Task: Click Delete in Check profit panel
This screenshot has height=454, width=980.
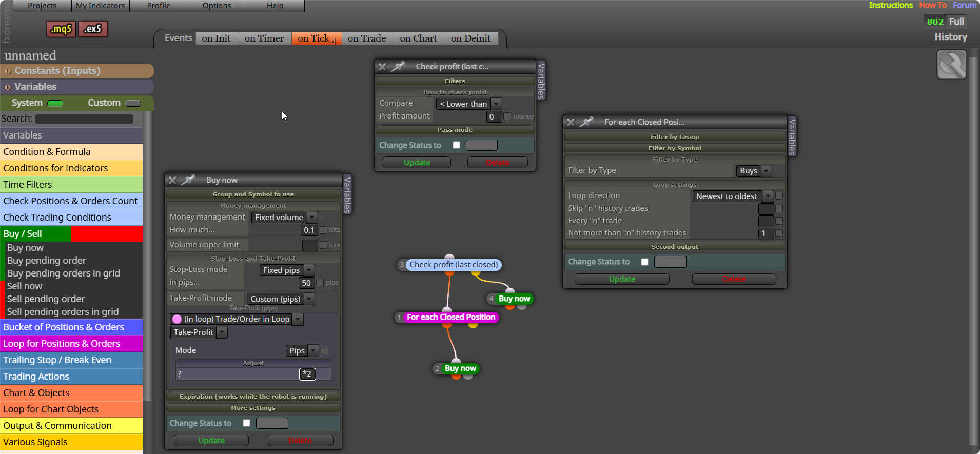Action: pyautogui.click(x=497, y=163)
